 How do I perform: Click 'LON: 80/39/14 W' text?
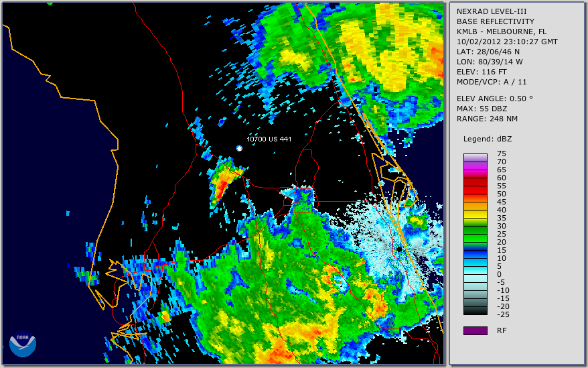(x=490, y=62)
